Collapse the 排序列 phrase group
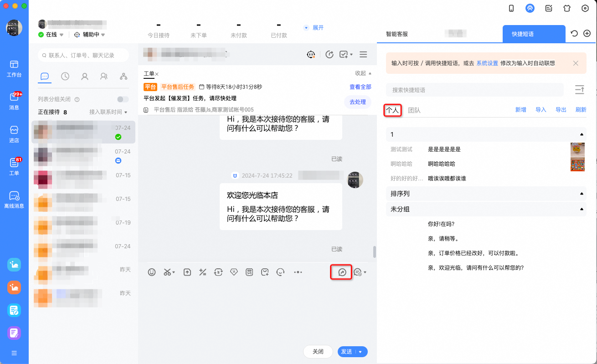Viewport: 597px width, 364px height. point(582,194)
